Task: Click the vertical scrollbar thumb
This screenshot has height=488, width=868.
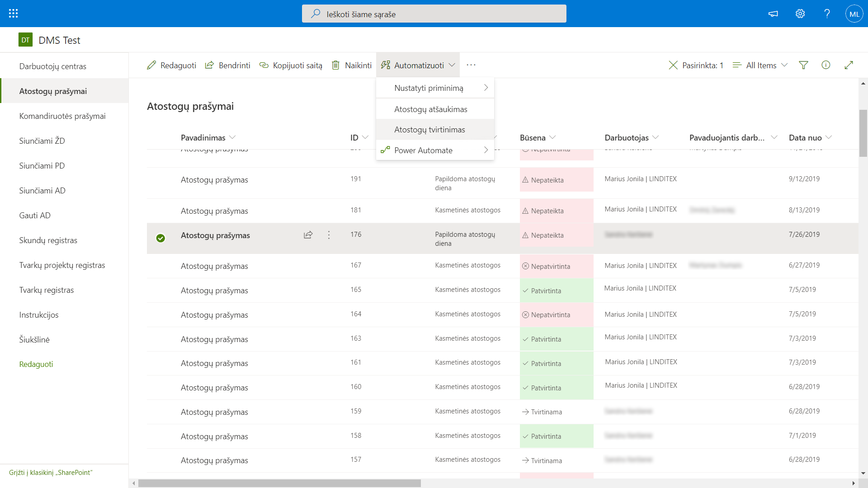Action: (863, 133)
